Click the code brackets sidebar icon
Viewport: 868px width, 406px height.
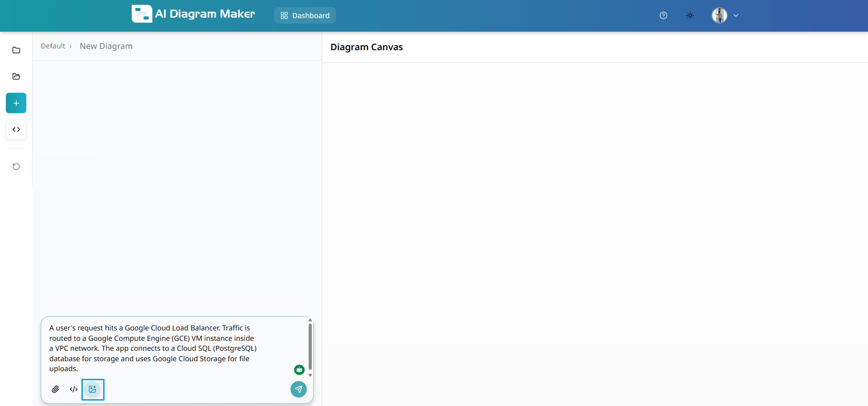[x=16, y=129]
